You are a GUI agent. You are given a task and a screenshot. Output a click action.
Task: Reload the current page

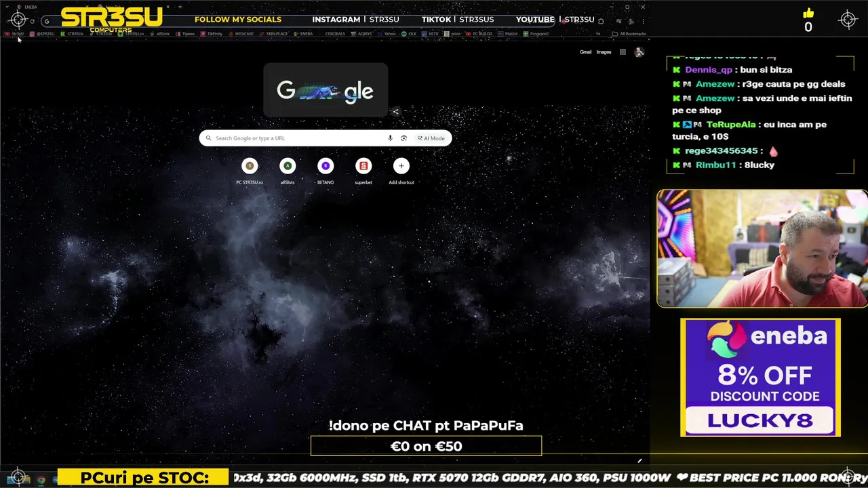tap(32, 21)
